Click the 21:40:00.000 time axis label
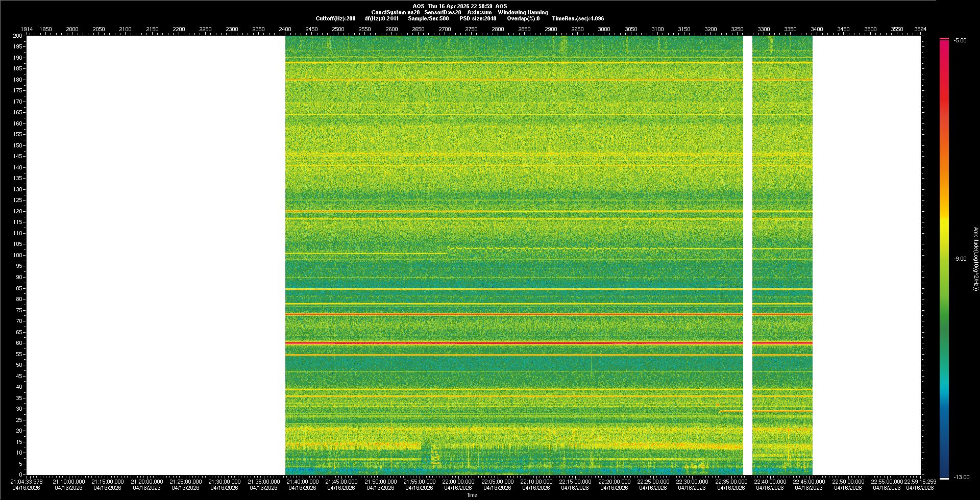Screen dimensions: 980x500 tap(302, 482)
